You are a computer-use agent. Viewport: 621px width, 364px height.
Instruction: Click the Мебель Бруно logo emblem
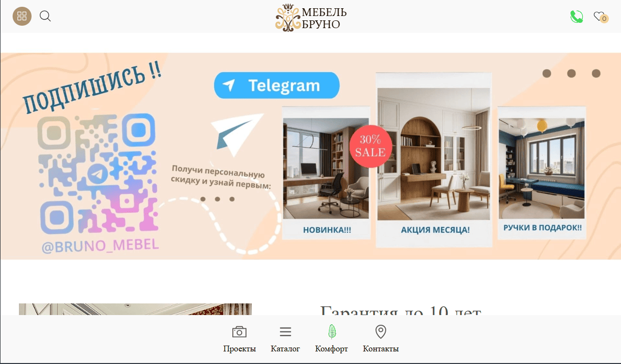coord(288,18)
